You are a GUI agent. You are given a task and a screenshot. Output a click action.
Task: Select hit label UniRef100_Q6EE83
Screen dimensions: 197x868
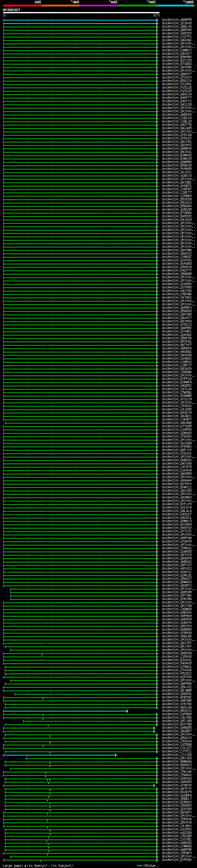click(x=177, y=115)
